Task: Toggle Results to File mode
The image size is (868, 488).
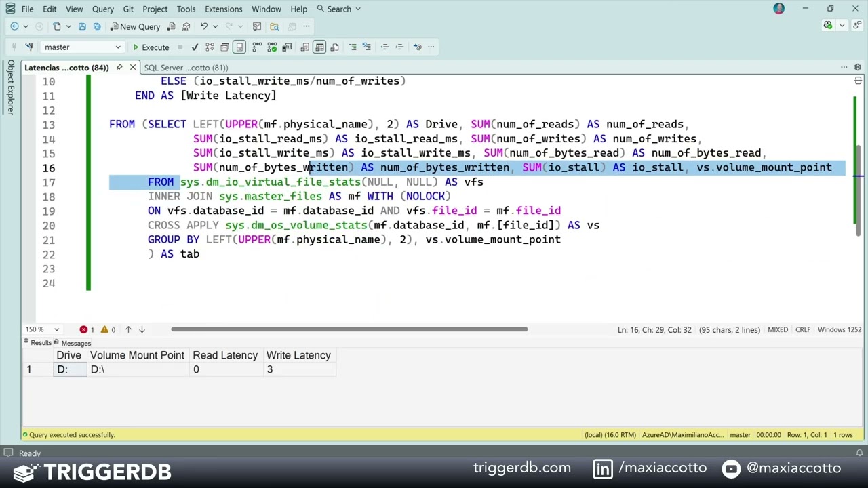Action: pos(334,47)
